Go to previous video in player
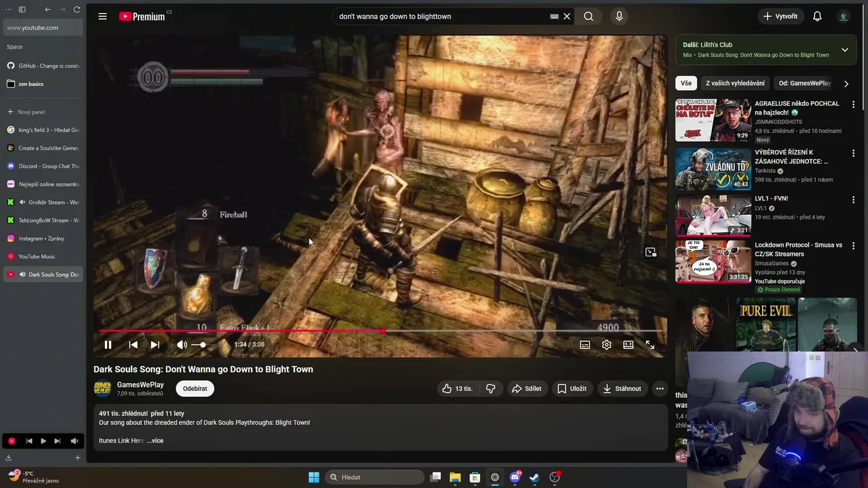Viewport: 868px width, 488px height. tap(134, 344)
